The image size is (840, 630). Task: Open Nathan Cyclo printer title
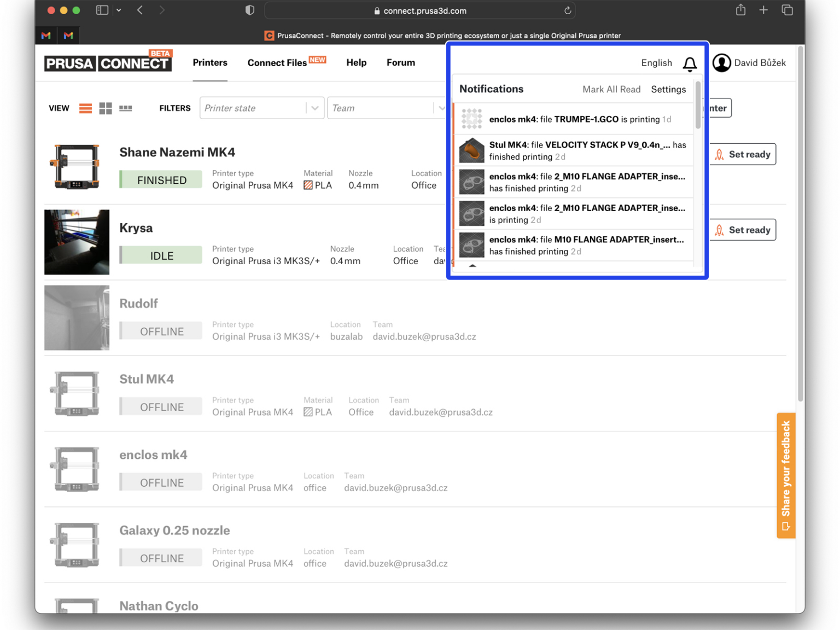(x=159, y=606)
